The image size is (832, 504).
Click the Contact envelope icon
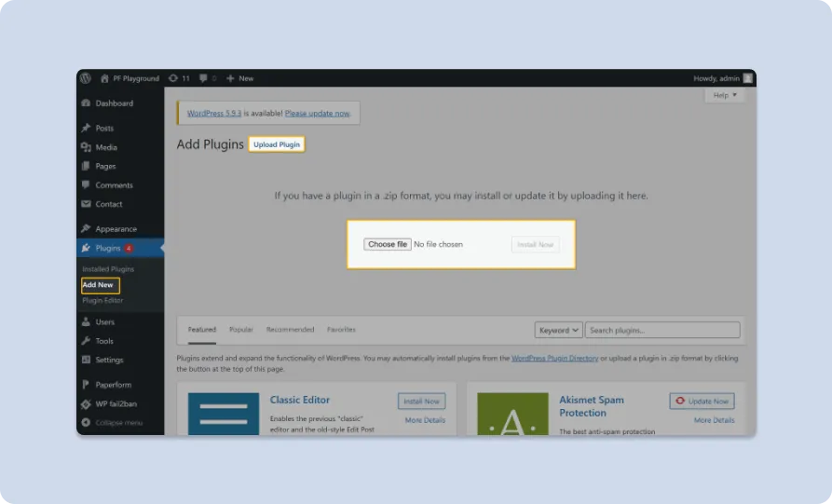pos(86,204)
